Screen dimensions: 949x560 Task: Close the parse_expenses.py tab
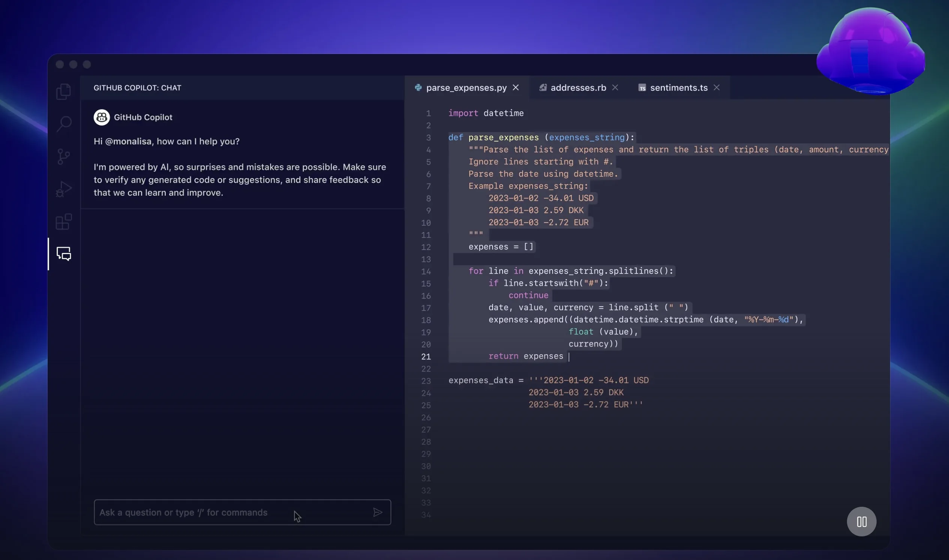tap(515, 88)
